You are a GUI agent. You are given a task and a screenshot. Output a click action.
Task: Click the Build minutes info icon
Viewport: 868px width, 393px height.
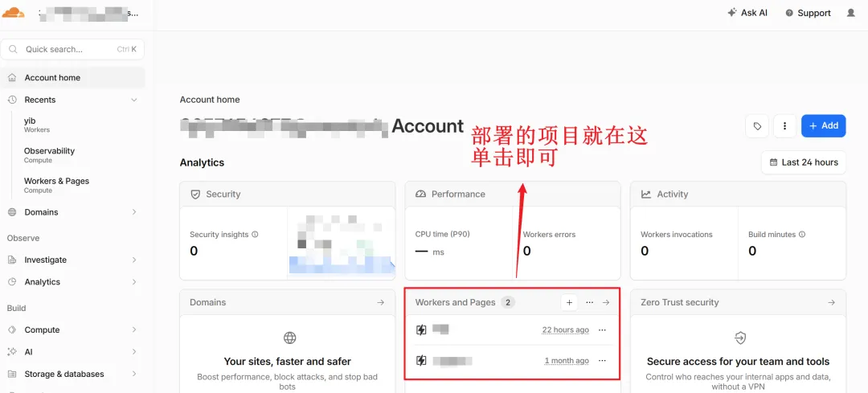click(801, 234)
